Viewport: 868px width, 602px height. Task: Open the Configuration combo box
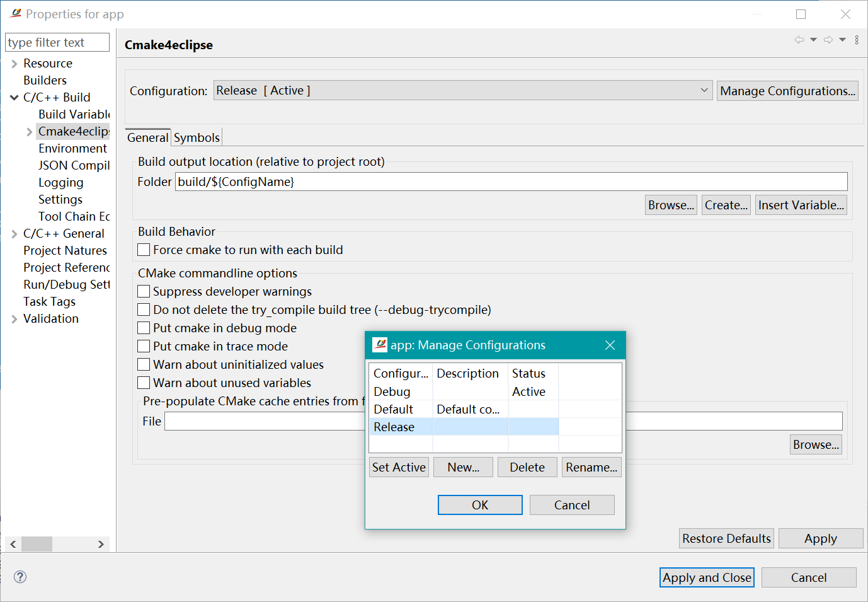point(463,90)
